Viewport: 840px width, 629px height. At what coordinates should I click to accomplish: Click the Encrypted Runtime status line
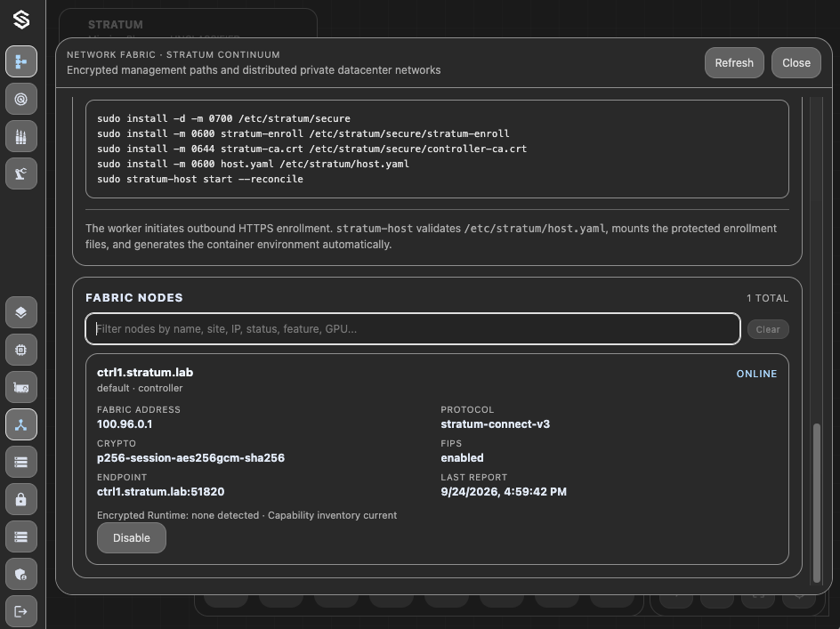[247, 515]
